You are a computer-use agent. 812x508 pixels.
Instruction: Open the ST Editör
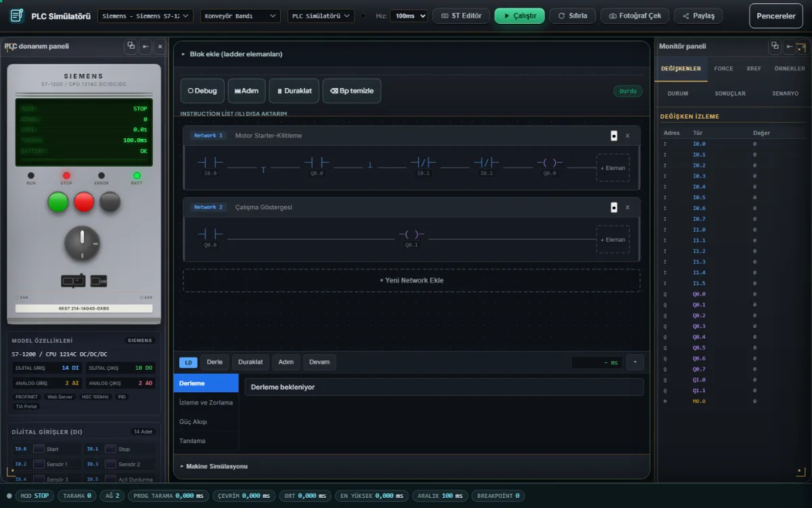461,16
